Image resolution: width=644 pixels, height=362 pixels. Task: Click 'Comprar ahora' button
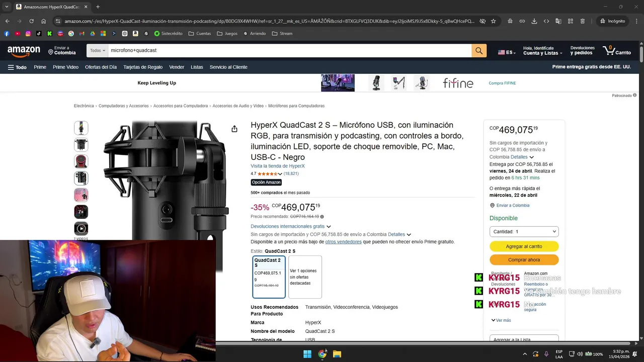pyautogui.click(x=524, y=260)
